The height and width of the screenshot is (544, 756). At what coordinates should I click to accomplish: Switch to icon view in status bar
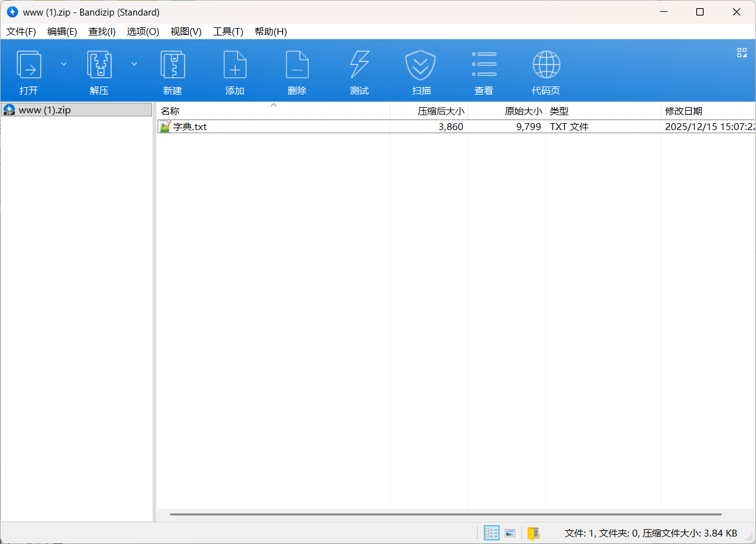click(510, 533)
